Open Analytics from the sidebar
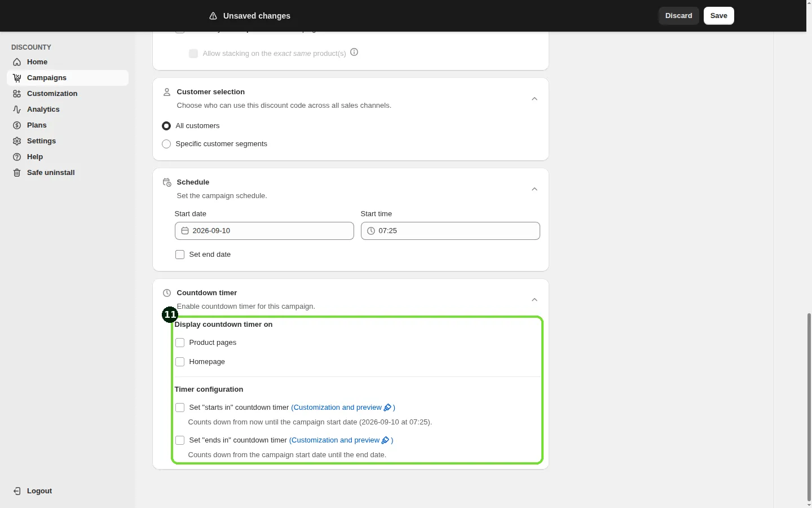The width and height of the screenshot is (812, 508). tap(68, 110)
